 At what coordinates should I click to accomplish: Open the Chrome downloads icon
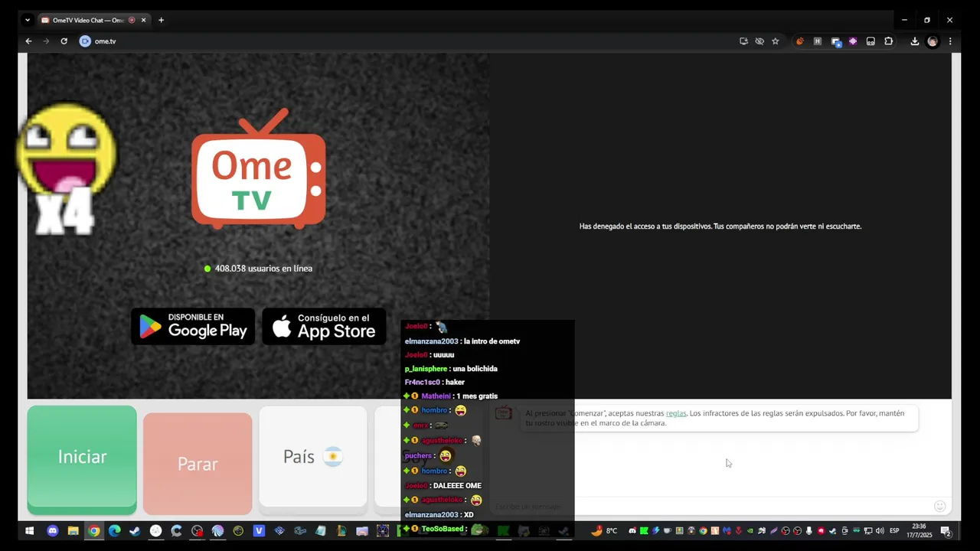pos(914,41)
